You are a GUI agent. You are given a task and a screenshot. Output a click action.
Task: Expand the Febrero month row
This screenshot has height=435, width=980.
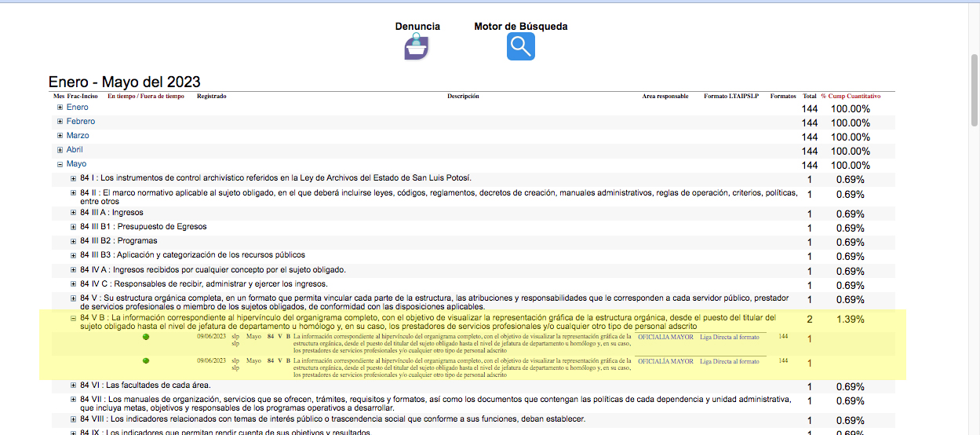(60, 122)
